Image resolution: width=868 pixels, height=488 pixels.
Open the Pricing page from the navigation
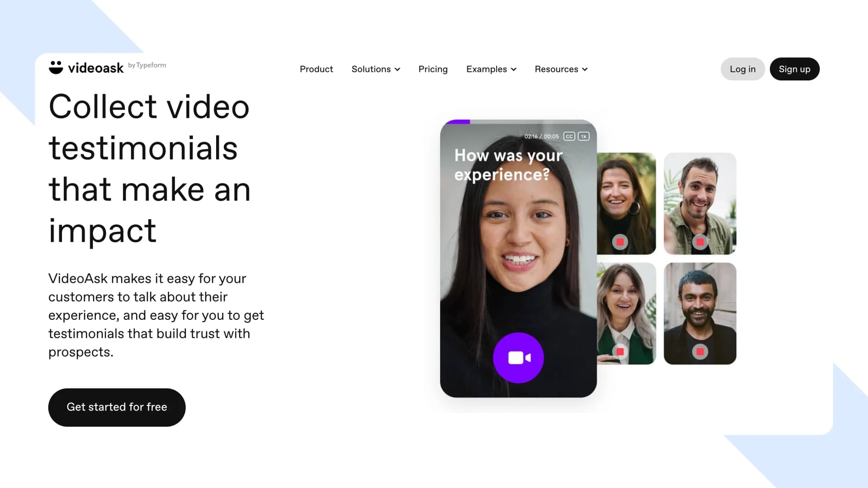(x=433, y=69)
